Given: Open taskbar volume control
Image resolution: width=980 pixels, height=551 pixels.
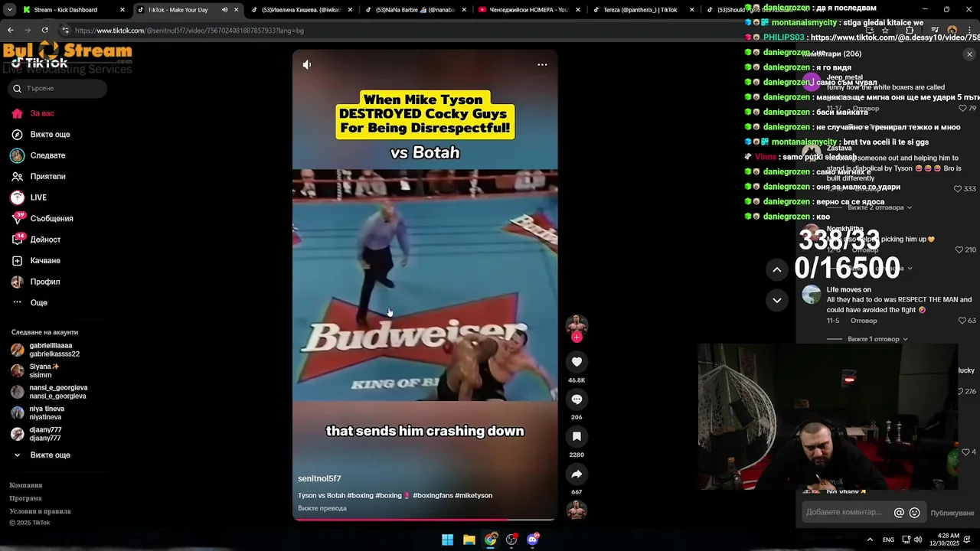Looking at the screenshot, I should [x=917, y=540].
